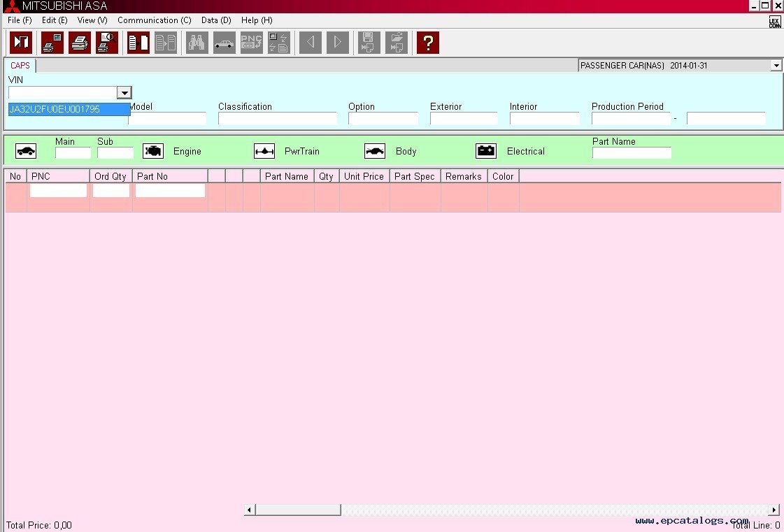
Task: Click the horizontal scrollbar right arrow
Action: [774, 510]
